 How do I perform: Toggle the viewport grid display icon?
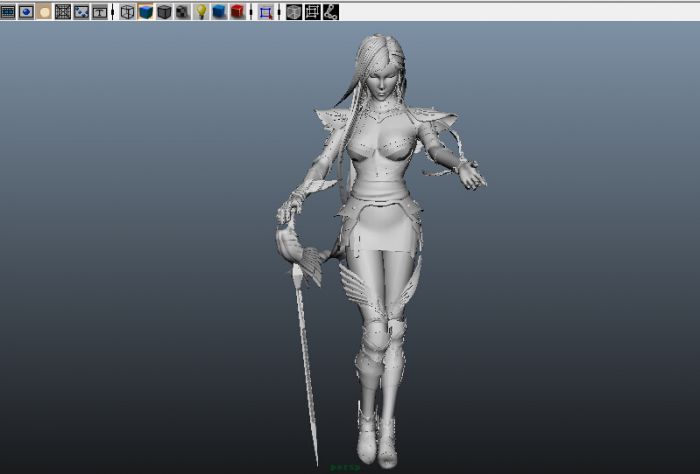[x=63, y=12]
